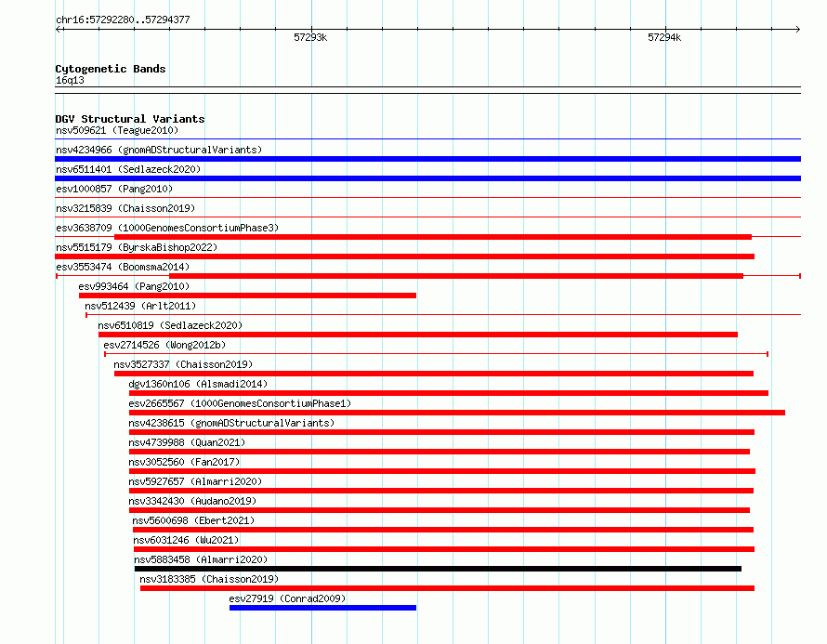Open nsv4234966 gnomADStructuralVariants blue bar

pyautogui.click(x=427, y=159)
